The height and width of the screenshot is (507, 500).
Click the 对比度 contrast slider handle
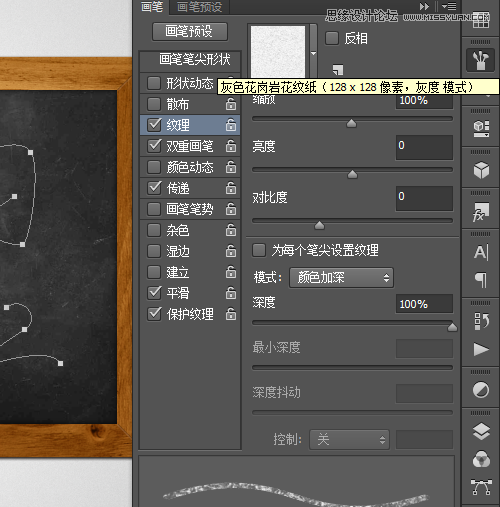[x=319, y=226]
